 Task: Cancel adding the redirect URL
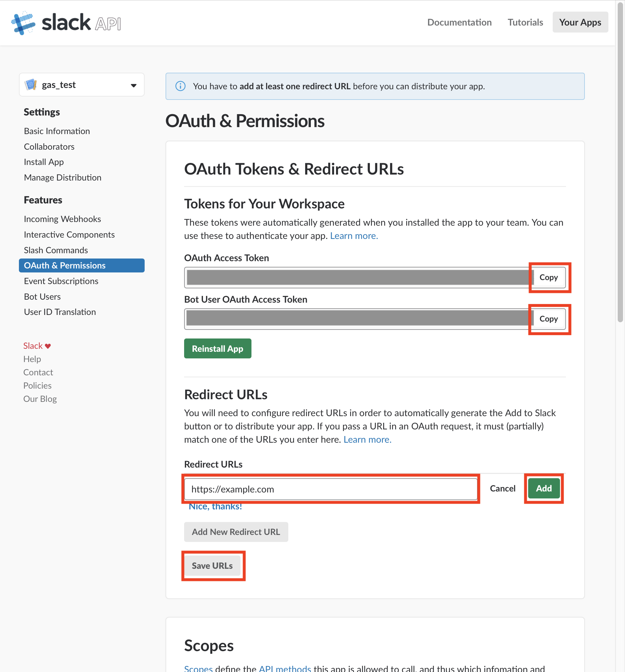503,488
